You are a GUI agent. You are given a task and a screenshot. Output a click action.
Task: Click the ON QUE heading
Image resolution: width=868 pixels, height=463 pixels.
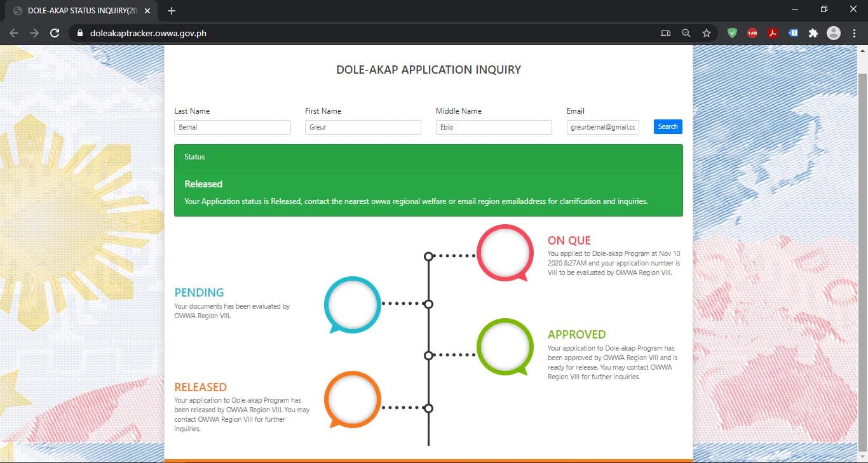click(569, 241)
